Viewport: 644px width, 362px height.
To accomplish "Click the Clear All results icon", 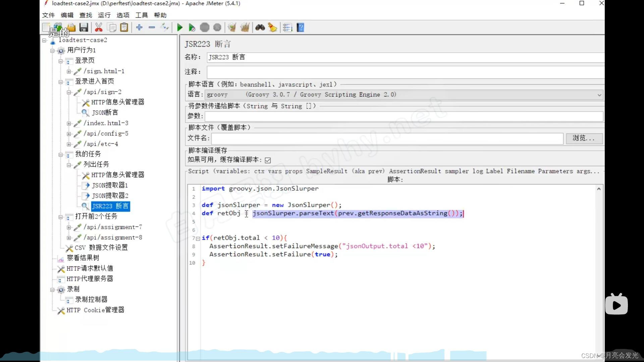I will click(245, 27).
